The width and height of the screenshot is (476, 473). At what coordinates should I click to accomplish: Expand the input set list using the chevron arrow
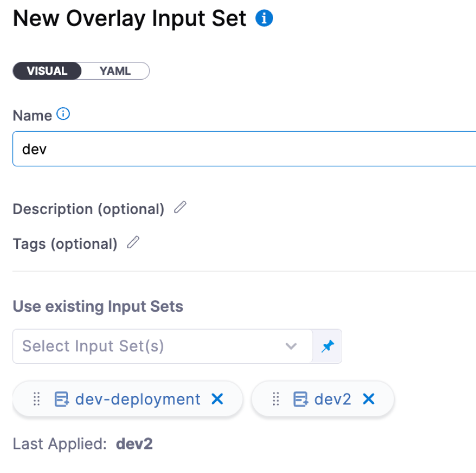pos(291,346)
